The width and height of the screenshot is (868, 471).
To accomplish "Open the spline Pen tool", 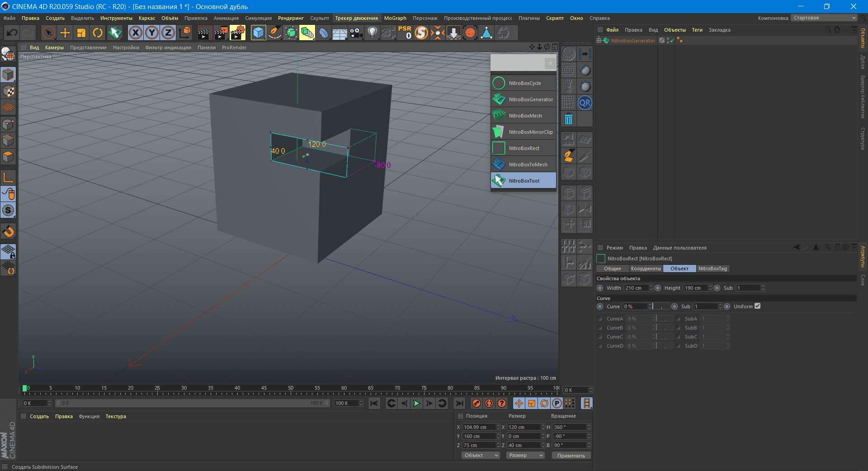I will point(274,33).
